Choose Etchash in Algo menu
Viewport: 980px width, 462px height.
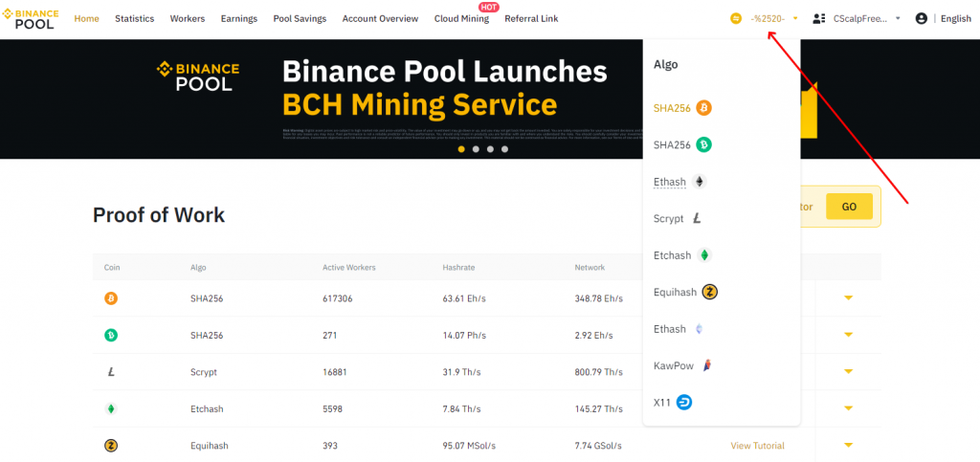pyautogui.click(x=682, y=255)
